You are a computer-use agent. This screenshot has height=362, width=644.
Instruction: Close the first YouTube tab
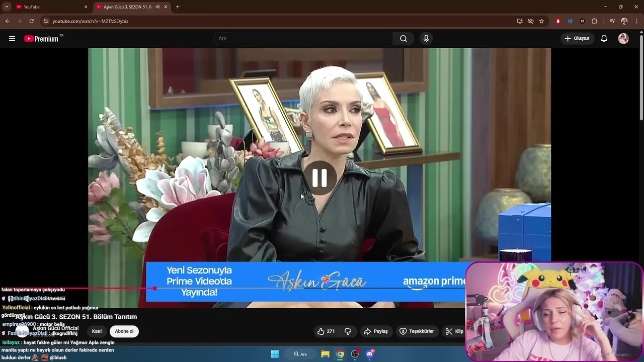coord(86,7)
